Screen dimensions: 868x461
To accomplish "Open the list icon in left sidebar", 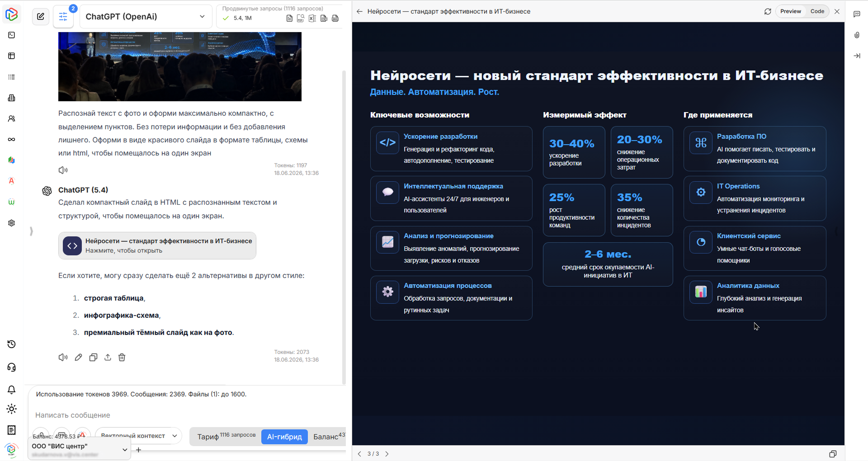I will [12, 77].
